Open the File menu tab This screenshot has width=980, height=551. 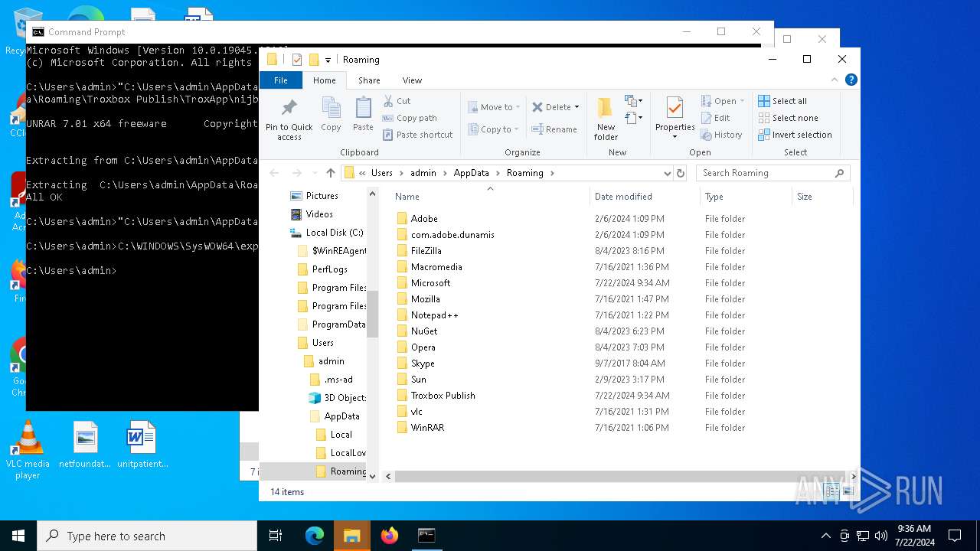tap(281, 80)
